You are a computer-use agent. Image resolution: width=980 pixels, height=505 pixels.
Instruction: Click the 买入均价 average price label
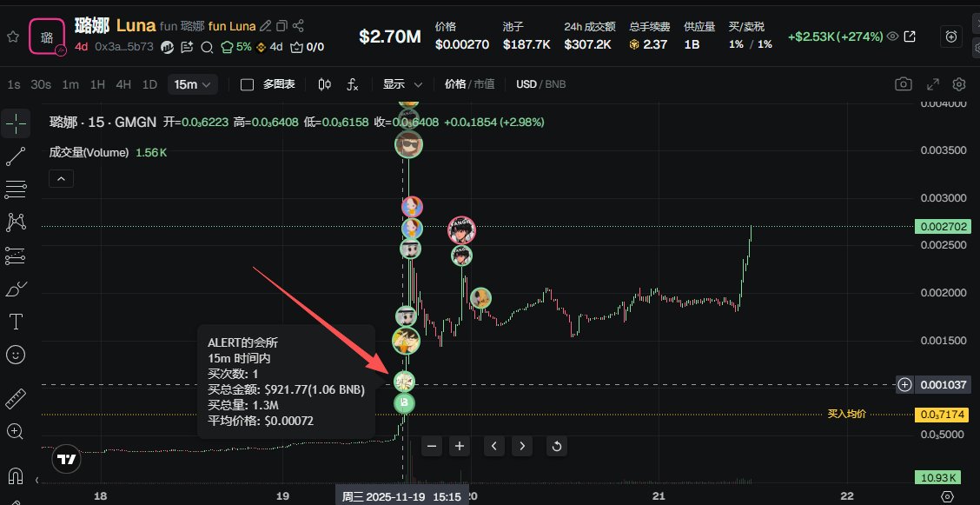coord(847,414)
